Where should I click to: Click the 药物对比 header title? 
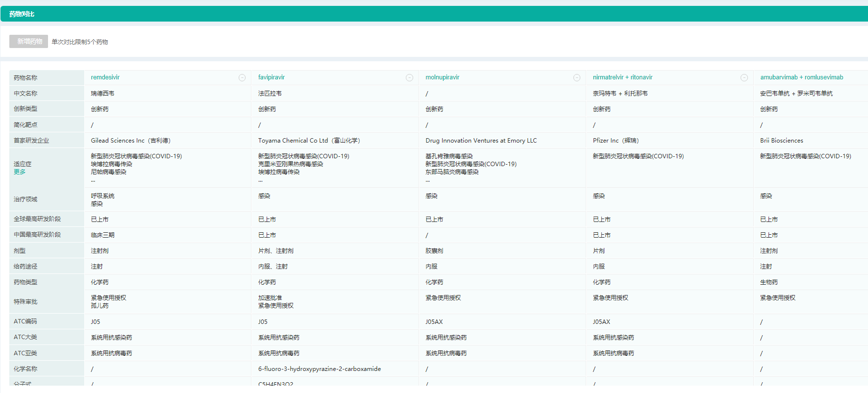point(22,14)
